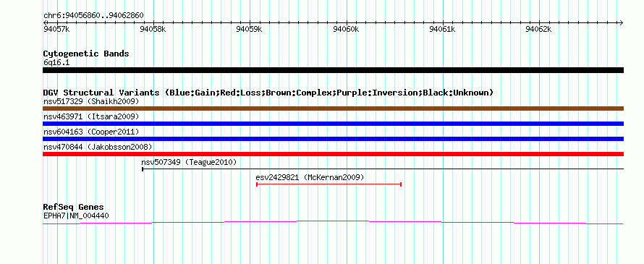Image resolution: width=644 pixels, height=264 pixels.
Task: Click the Cytogenetic Bands track title
Action: pos(86,54)
